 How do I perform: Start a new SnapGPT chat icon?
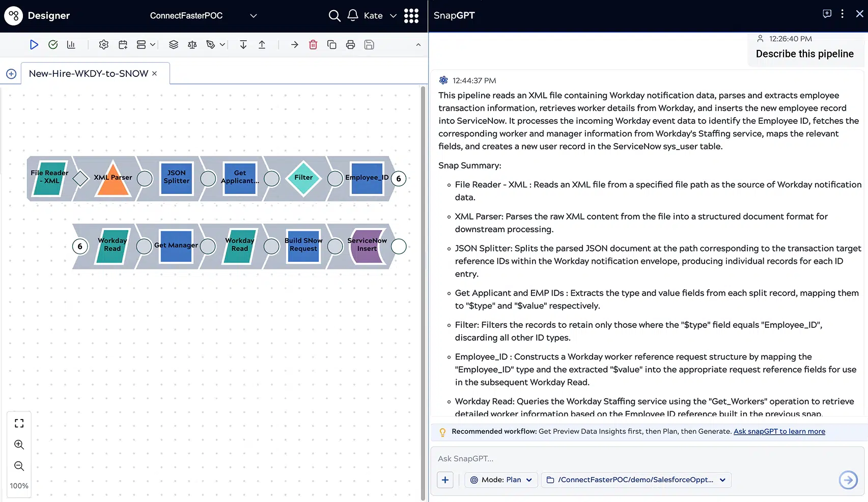point(827,14)
